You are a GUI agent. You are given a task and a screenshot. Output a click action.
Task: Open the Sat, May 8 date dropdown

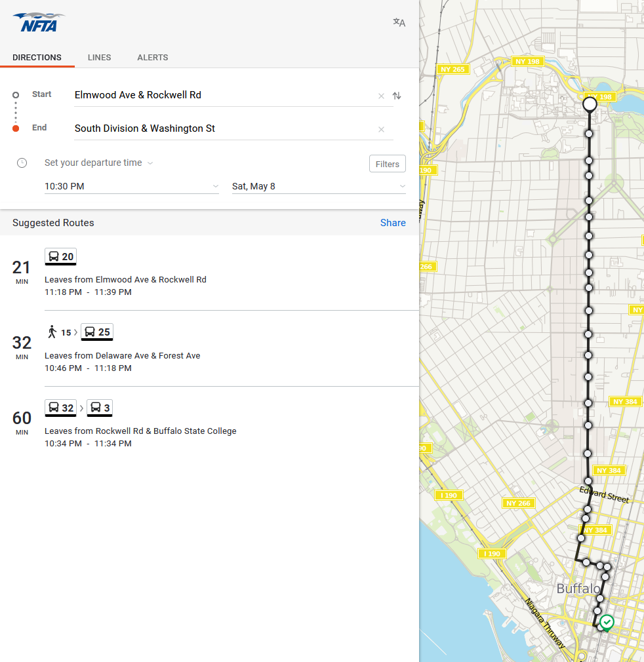point(319,187)
